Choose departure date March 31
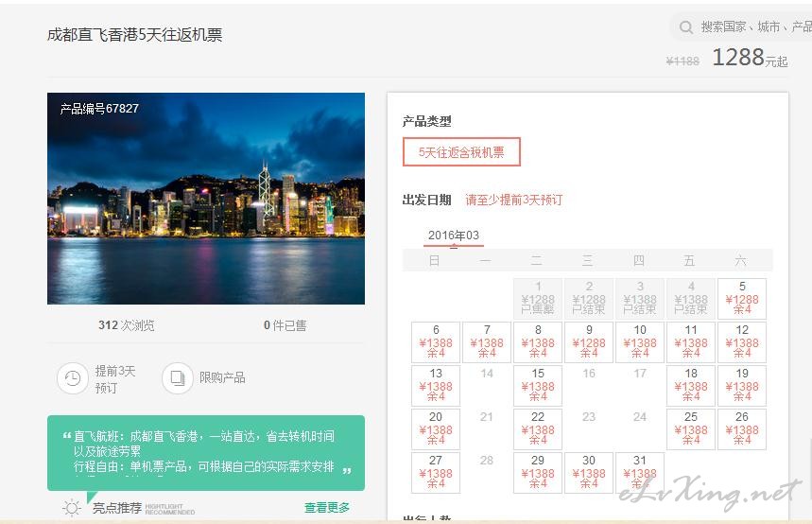 (640, 473)
